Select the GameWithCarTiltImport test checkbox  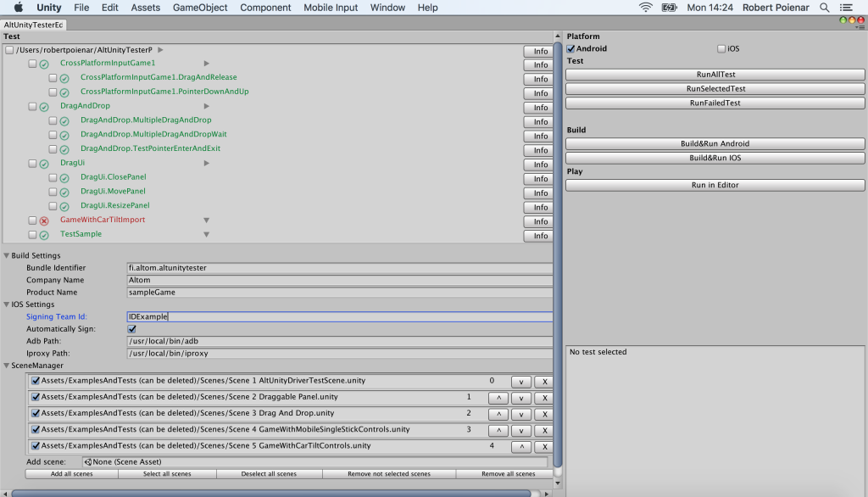click(32, 220)
